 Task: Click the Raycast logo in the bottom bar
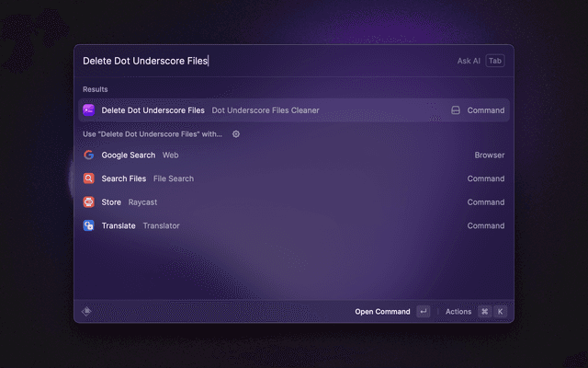point(87,311)
